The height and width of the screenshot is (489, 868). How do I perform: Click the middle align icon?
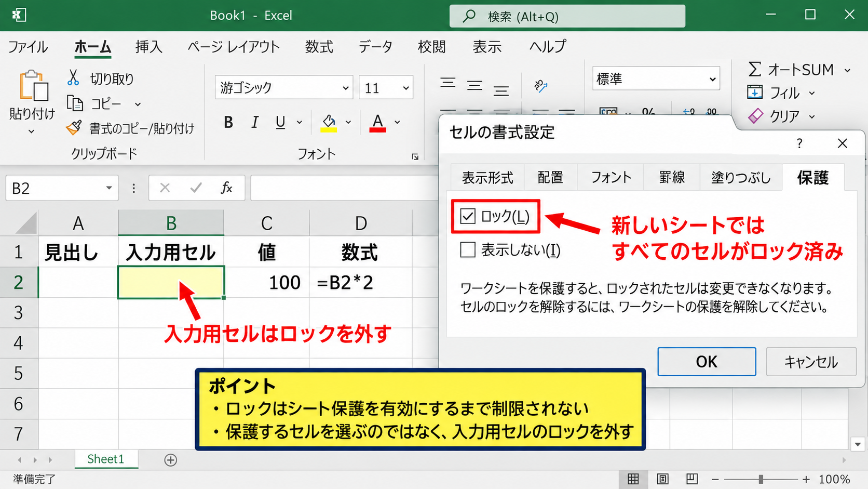point(474,85)
